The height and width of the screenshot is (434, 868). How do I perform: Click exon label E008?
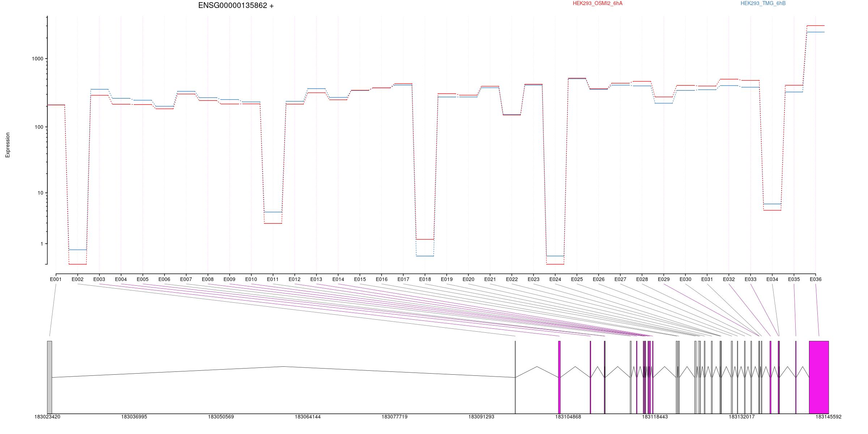coord(208,279)
